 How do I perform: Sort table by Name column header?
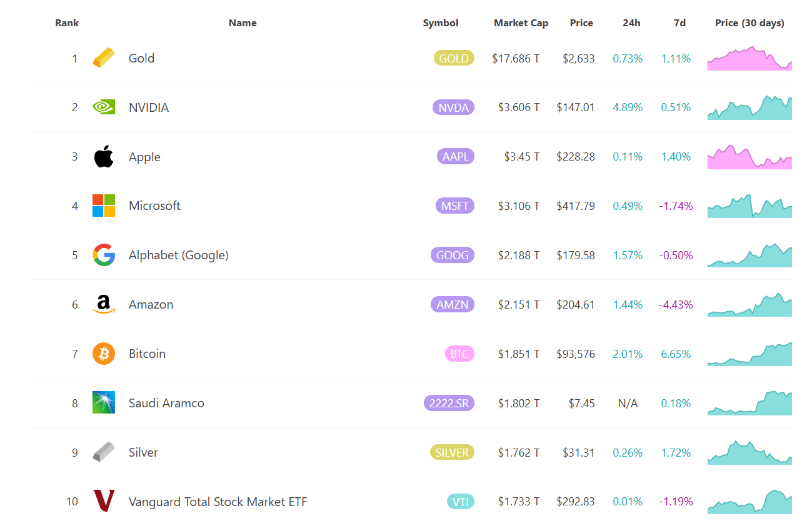pos(243,23)
